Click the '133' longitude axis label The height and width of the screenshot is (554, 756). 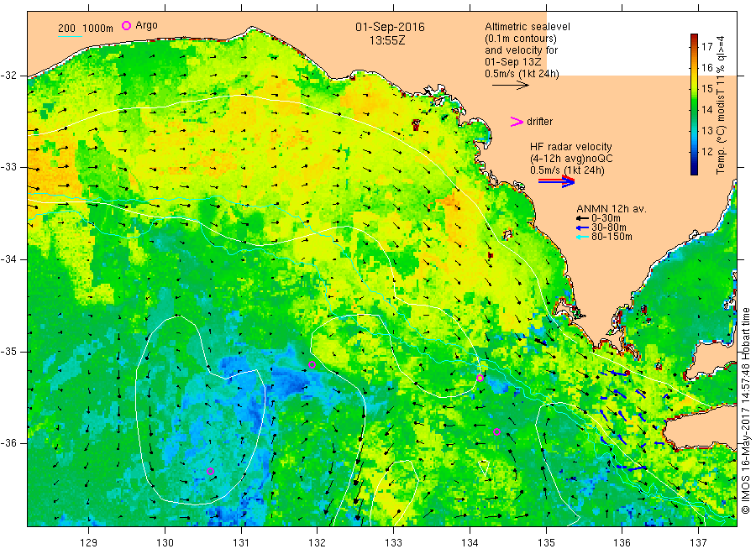(x=393, y=542)
